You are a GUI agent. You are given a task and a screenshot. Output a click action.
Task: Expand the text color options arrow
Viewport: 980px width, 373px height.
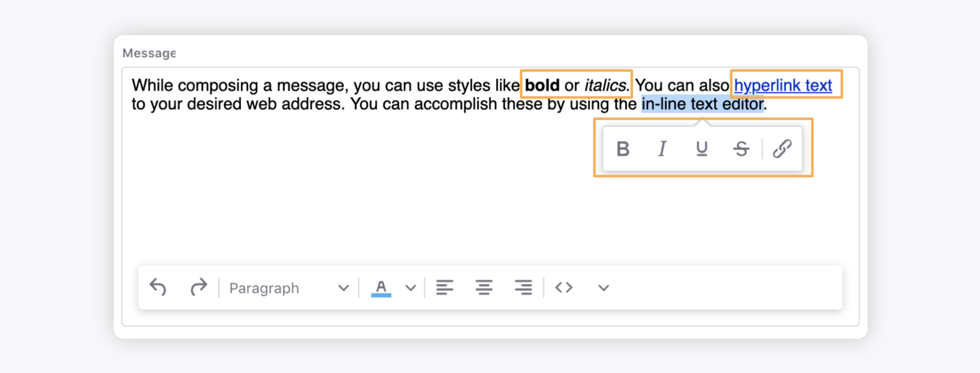(411, 288)
